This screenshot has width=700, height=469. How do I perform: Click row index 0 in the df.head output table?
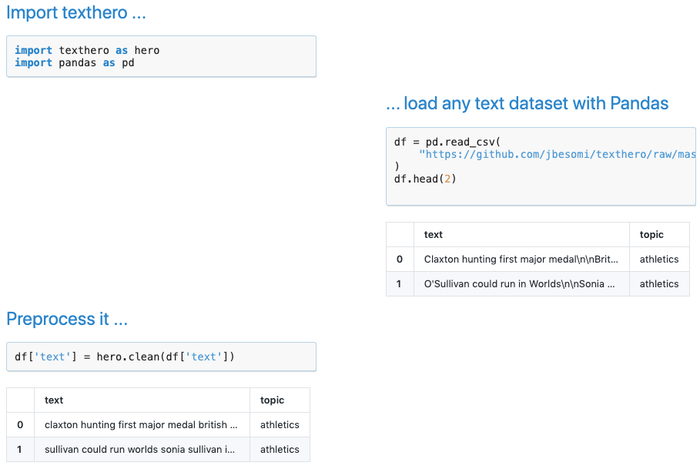pyautogui.click(x=400, y=259)
